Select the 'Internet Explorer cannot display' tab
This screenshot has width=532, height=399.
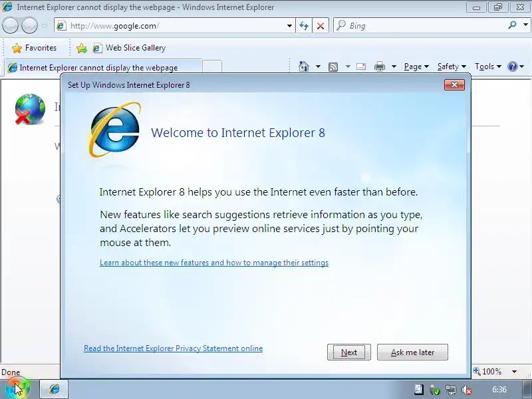(104, 67)
